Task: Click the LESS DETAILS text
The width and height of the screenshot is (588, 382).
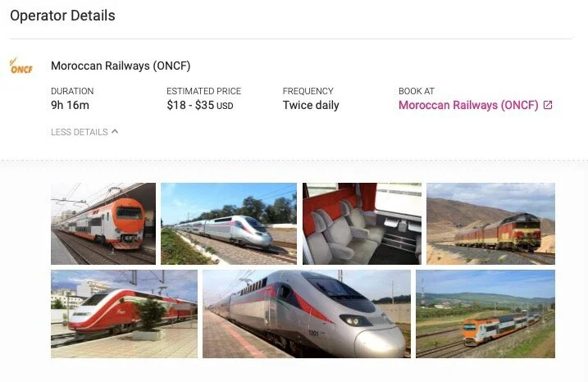Action: click(x=79, y=132)
